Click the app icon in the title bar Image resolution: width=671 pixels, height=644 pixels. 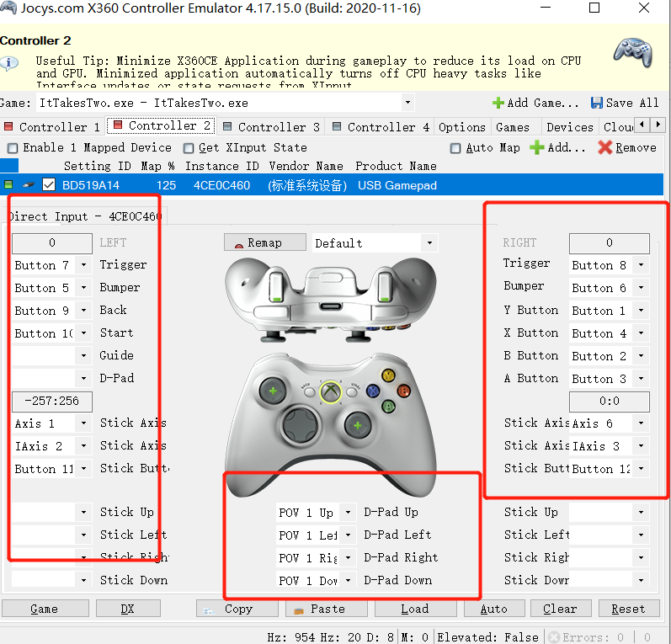point(8,8)
